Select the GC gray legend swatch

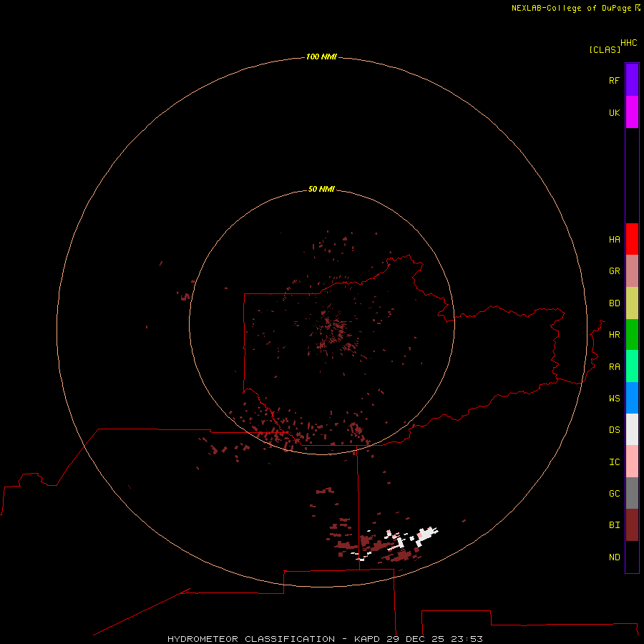(632, 493)
